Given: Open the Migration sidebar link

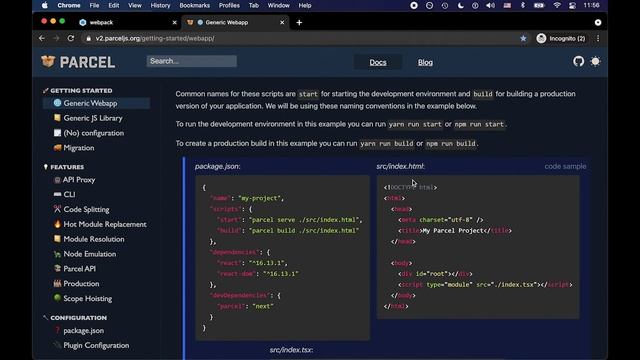Looking at the screenshot, I should pos(79,148).
